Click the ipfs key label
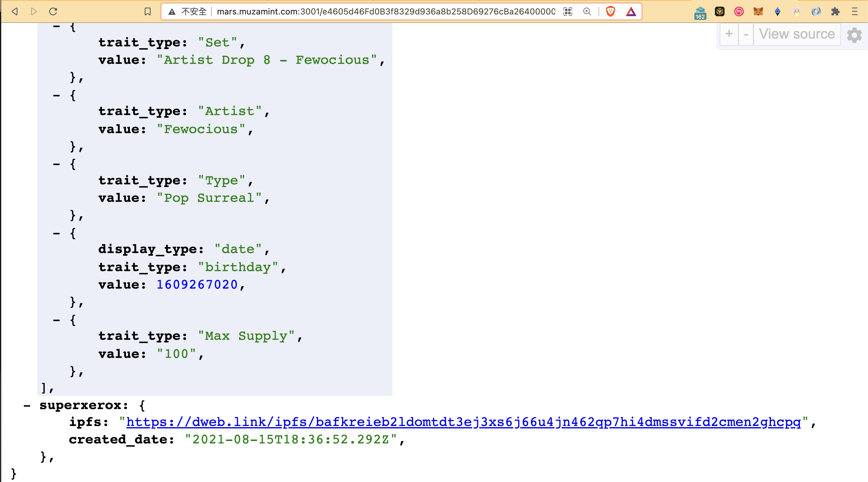Viewport: 868px width, 482px height. pos(85,422)
